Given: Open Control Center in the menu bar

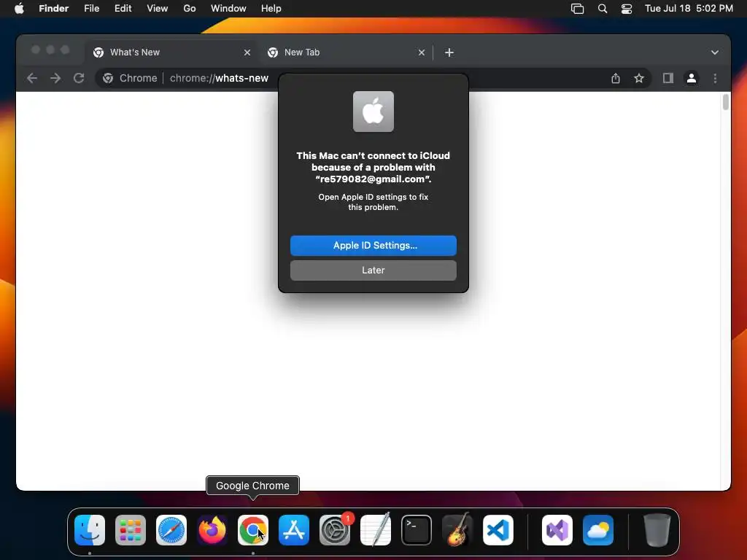Looking at the screenshot, I should click(627, 9).
